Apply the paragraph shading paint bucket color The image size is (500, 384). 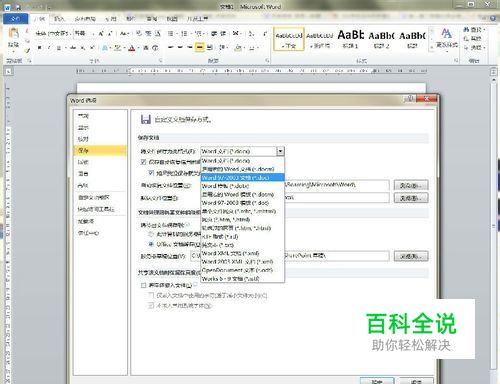click(238, 48)
